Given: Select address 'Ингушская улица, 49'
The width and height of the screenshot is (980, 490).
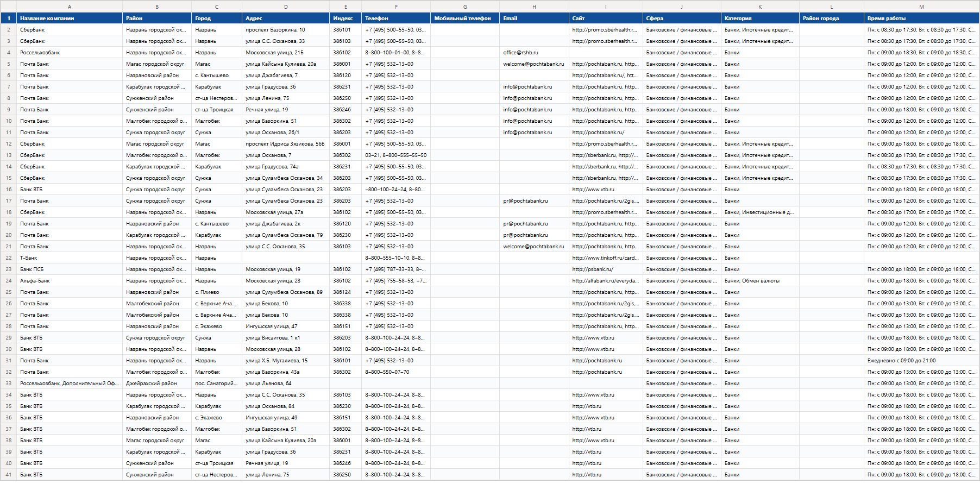Looking at the screenshot, I should (286, 418).
